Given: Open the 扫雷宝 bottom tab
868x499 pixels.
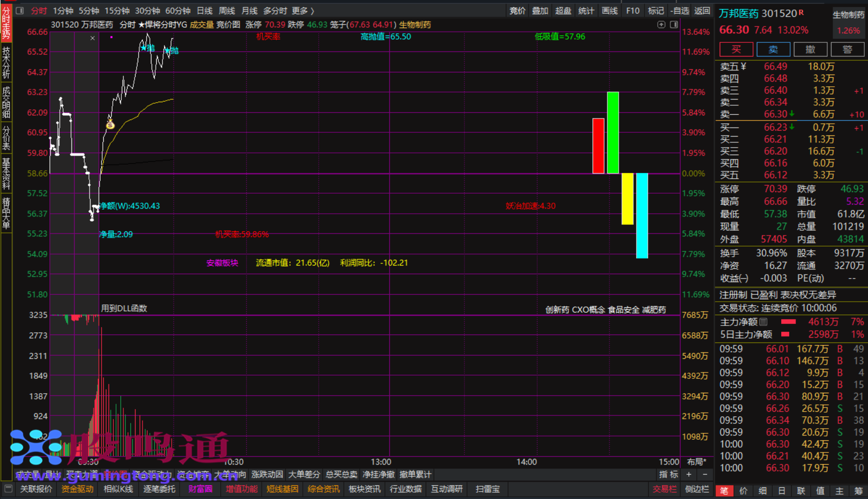Looking at the screenshot, I should [488, 489].
